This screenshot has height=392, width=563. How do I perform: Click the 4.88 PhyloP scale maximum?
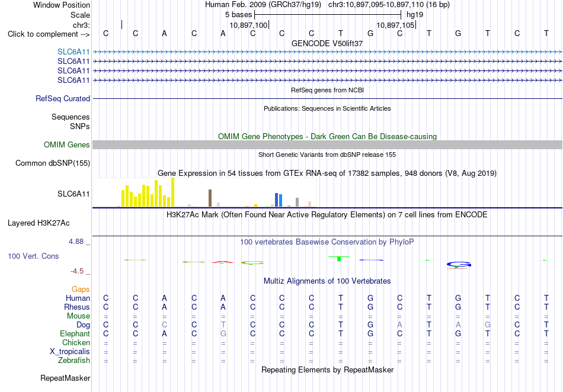pos(76,242)
